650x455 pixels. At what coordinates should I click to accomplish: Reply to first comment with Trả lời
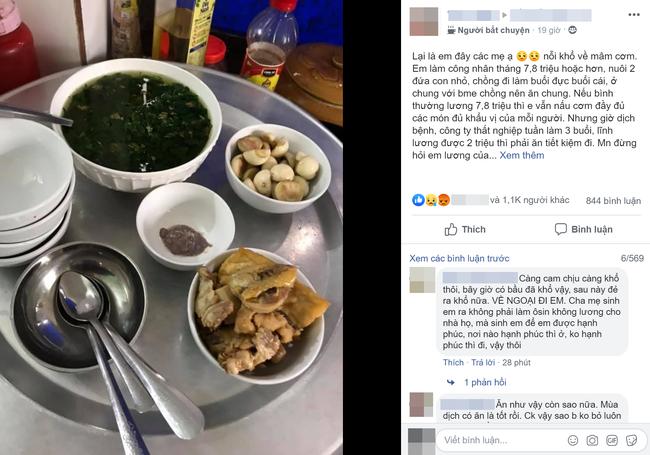click(x=483, y=363)
